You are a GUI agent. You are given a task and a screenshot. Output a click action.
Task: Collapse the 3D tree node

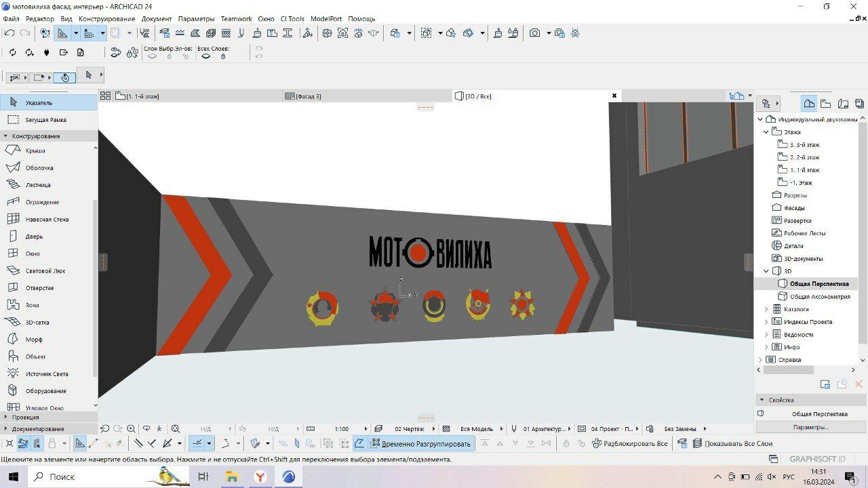[x=767, y=271]
